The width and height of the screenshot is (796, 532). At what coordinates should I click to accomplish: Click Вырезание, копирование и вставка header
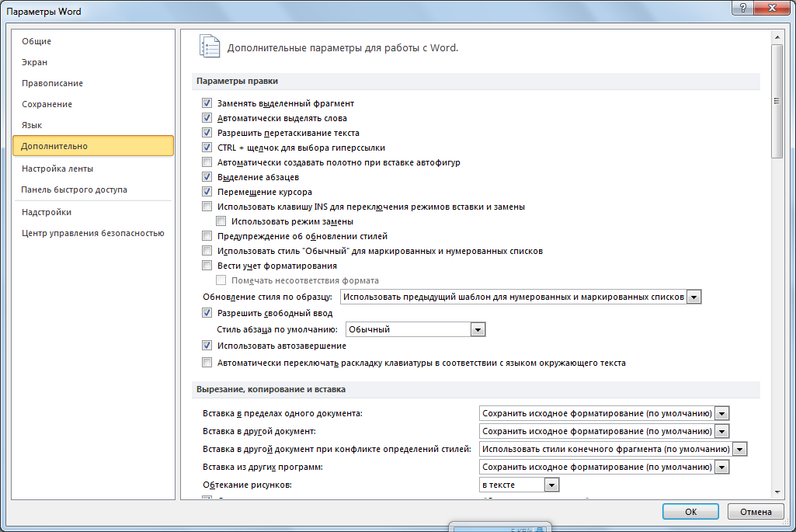[x=476, y=389]
